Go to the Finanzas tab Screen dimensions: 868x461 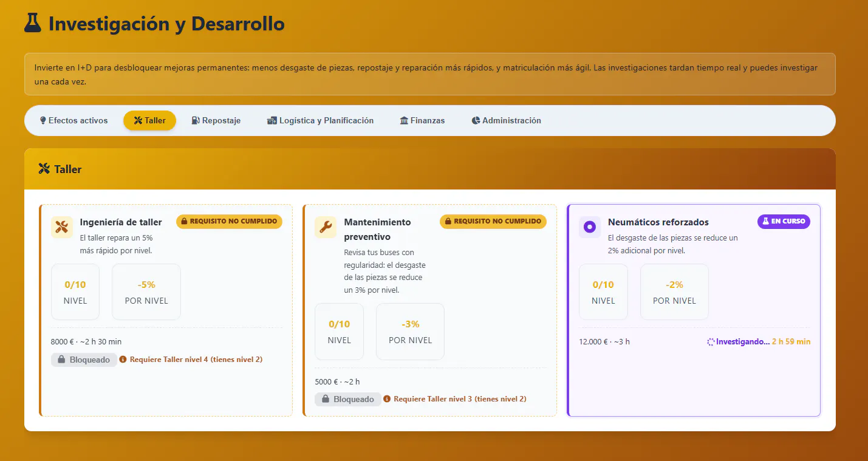coord(422,120)
